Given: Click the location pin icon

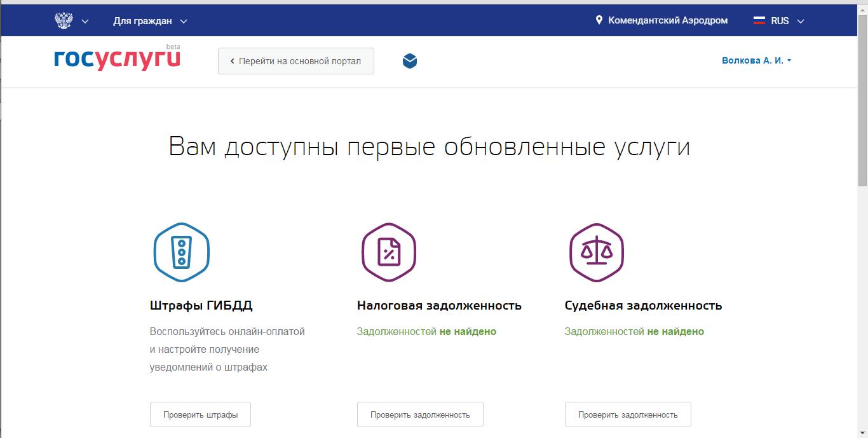Looking at the screenshot, I should (x=599, y=20).
